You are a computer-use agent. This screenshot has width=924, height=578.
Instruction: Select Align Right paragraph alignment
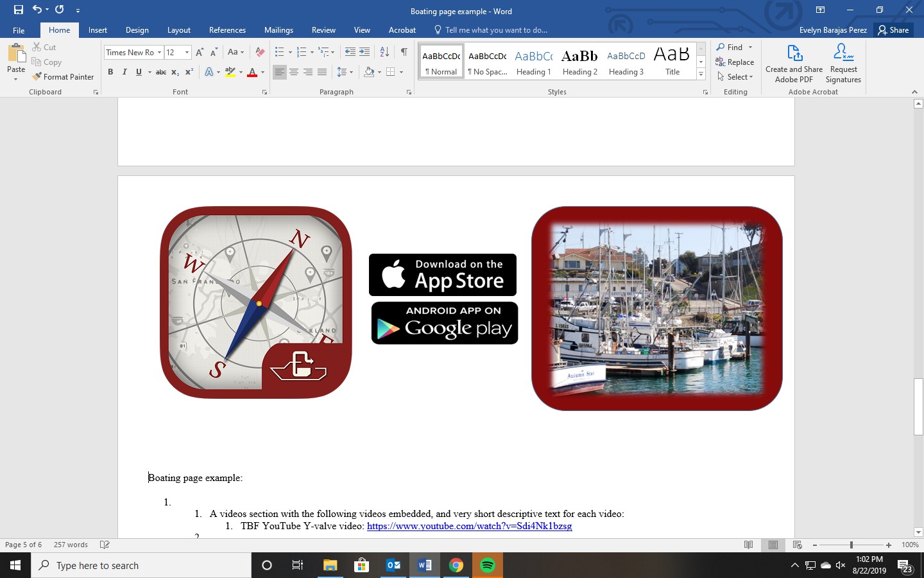click(308, 72)
